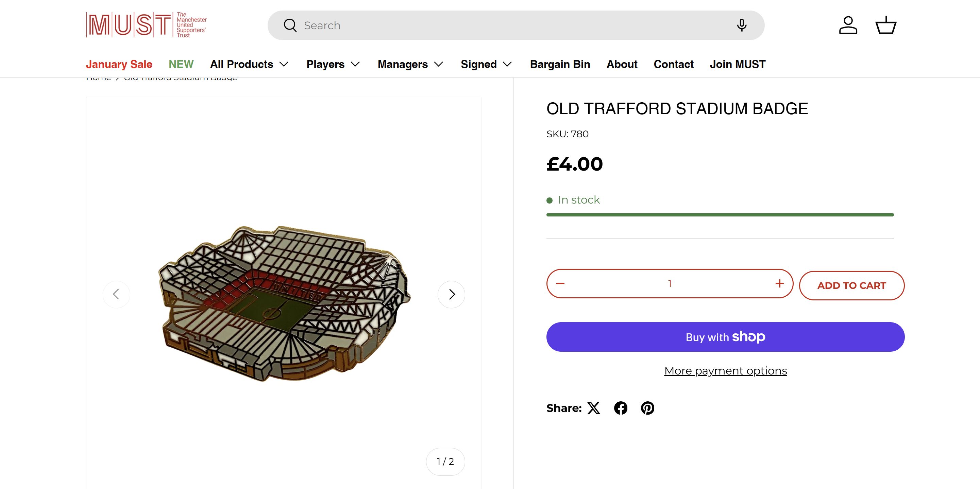
Task: Click the voice search microphone icon
Action: (741, 25)
